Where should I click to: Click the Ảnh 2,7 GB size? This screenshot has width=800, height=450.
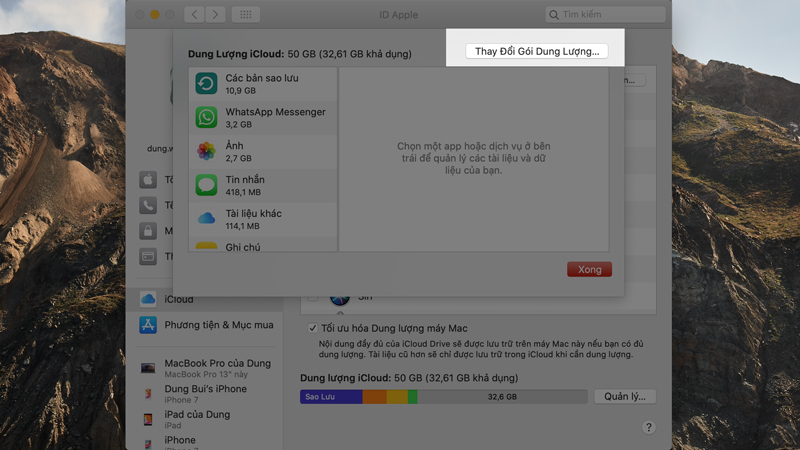238,158
